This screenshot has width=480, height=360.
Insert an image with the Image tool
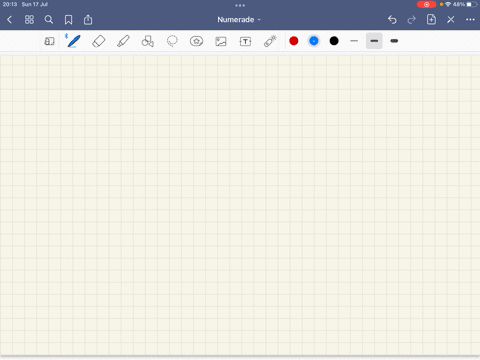tap(221, 41)
